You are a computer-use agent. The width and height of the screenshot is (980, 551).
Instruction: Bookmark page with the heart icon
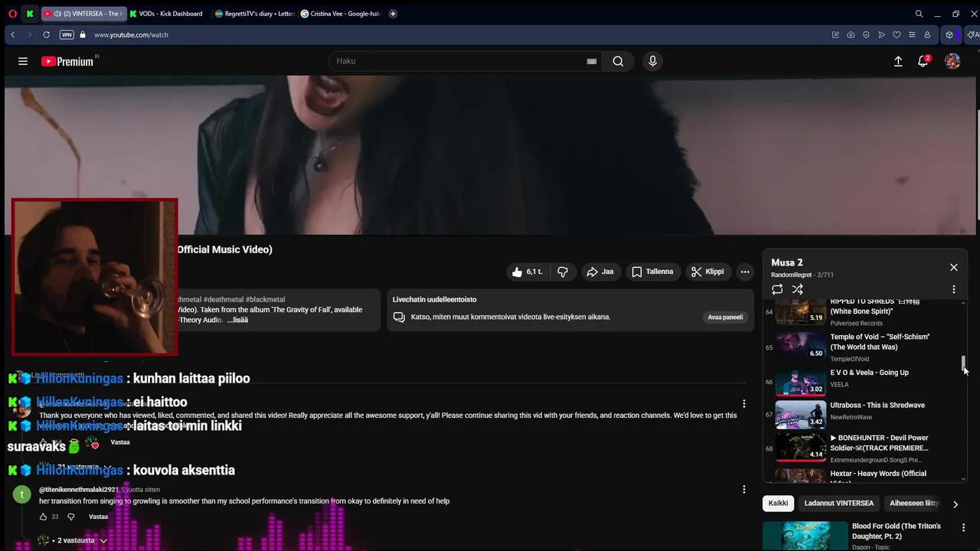pos(897,34)
